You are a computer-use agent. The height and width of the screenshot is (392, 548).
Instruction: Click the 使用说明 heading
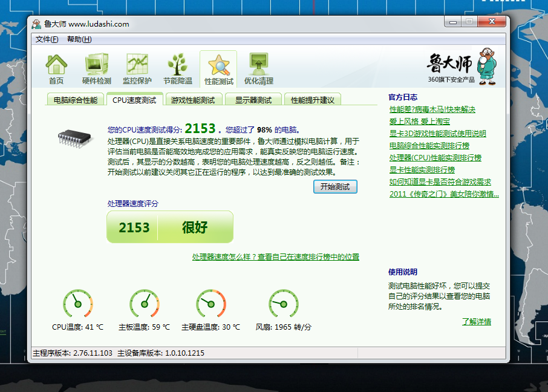coord(403,272)
